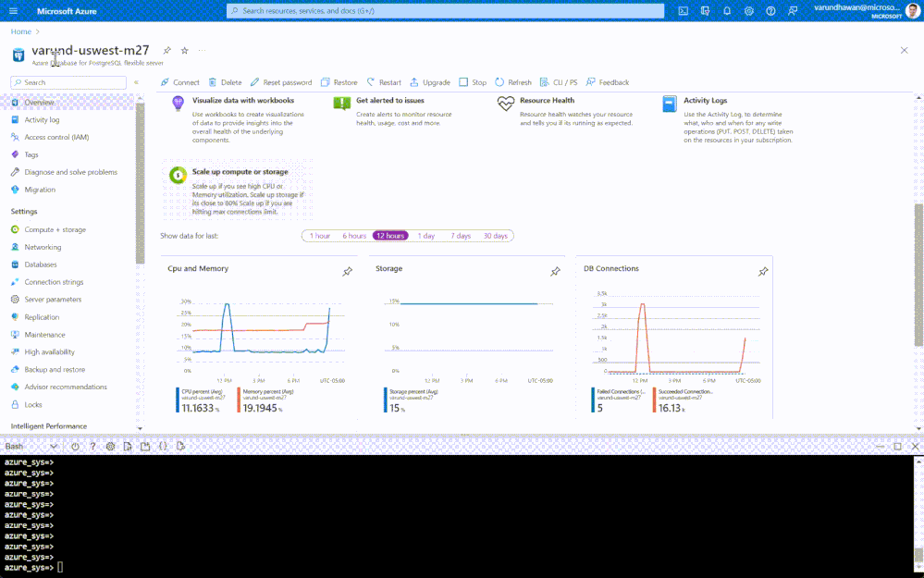Click the Restart server toolbar button

point(384,82)
